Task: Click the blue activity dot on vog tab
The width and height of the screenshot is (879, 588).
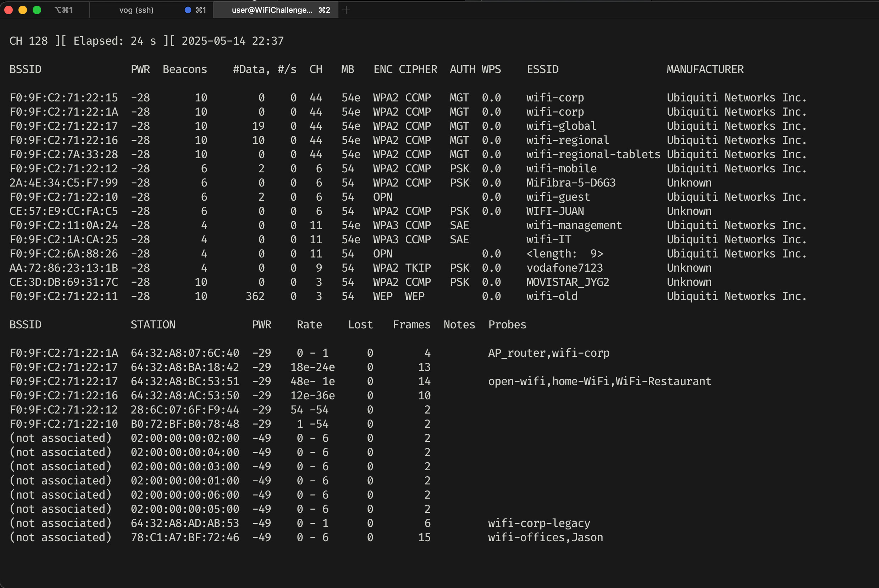Action: pyautogui.click(x=188, y=10)
